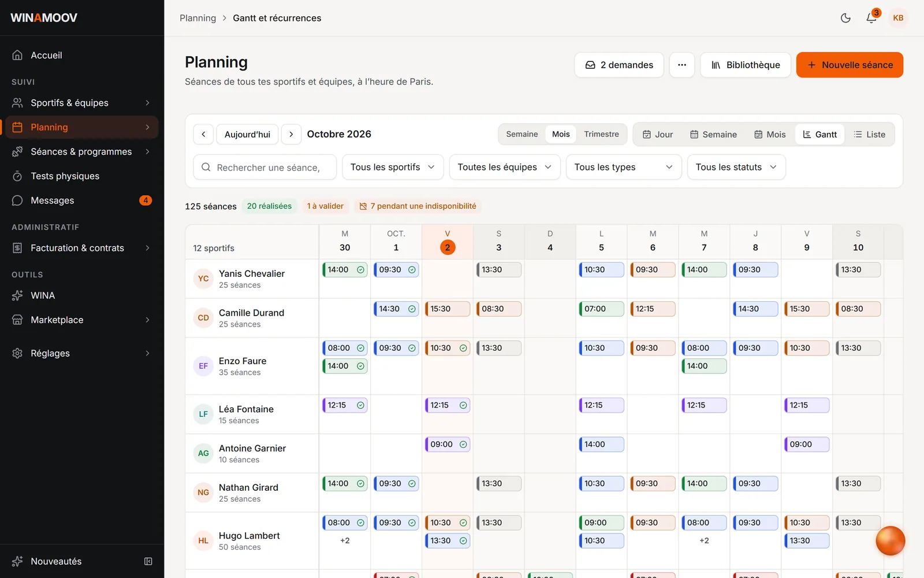
Task: Switch to Gantt view tab
Action: [x=820, y=135]
